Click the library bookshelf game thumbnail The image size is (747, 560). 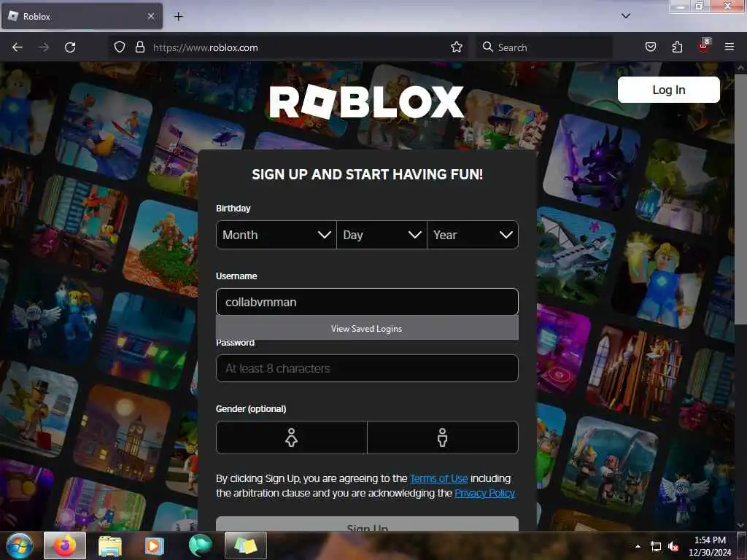coord(634,372)
